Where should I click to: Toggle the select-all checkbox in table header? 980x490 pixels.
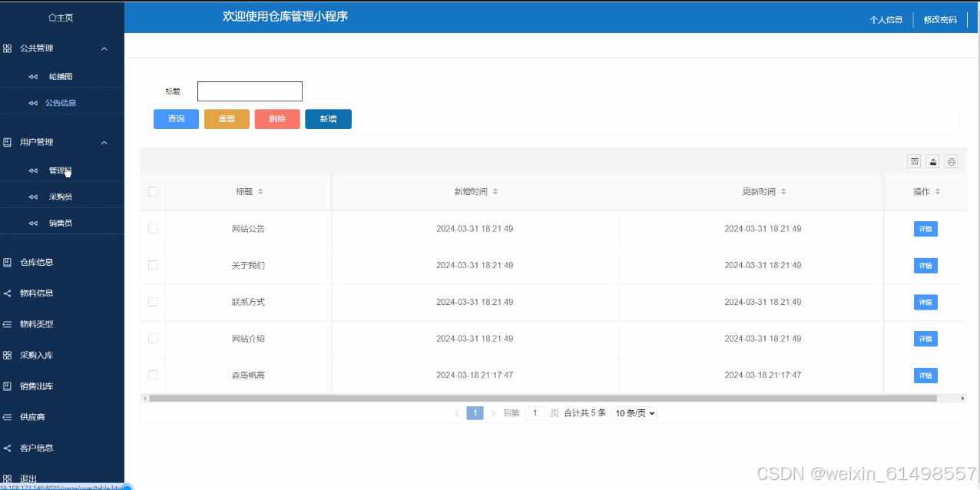(153, 191)
